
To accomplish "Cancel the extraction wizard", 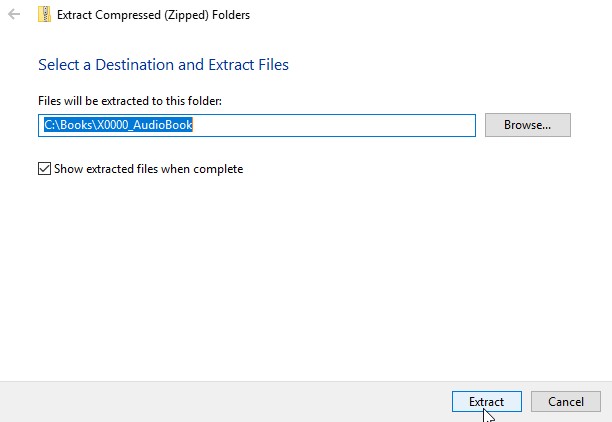I will pos(566,401).
